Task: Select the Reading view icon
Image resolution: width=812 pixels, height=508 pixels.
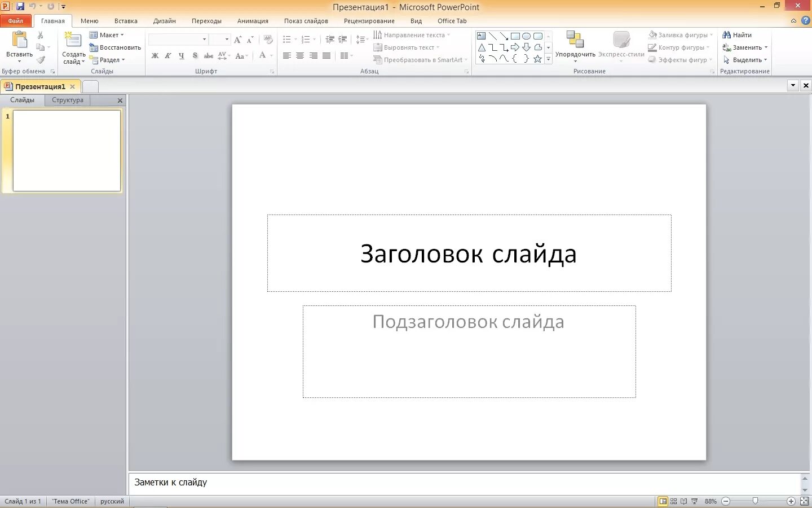Action: [x=683, y=501]
